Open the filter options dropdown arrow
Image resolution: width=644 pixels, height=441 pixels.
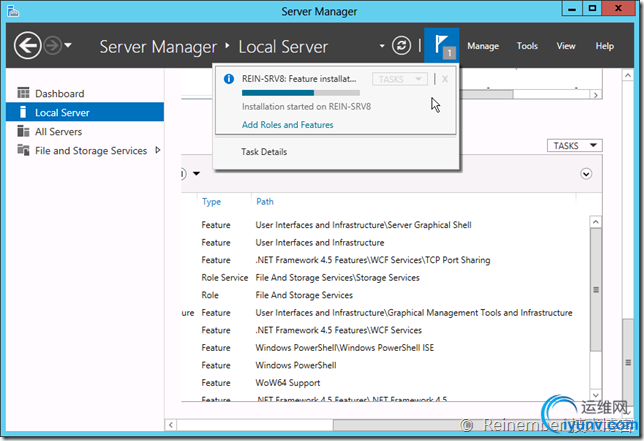197,173
